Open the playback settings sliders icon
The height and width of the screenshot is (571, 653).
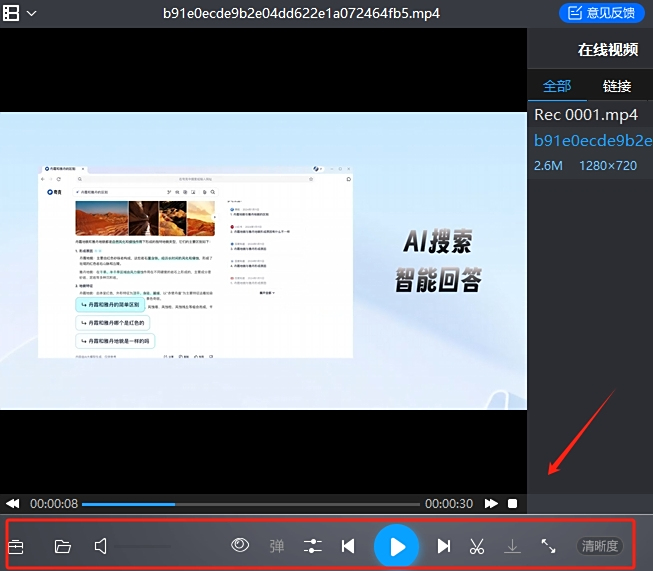(x=313, y=546)
